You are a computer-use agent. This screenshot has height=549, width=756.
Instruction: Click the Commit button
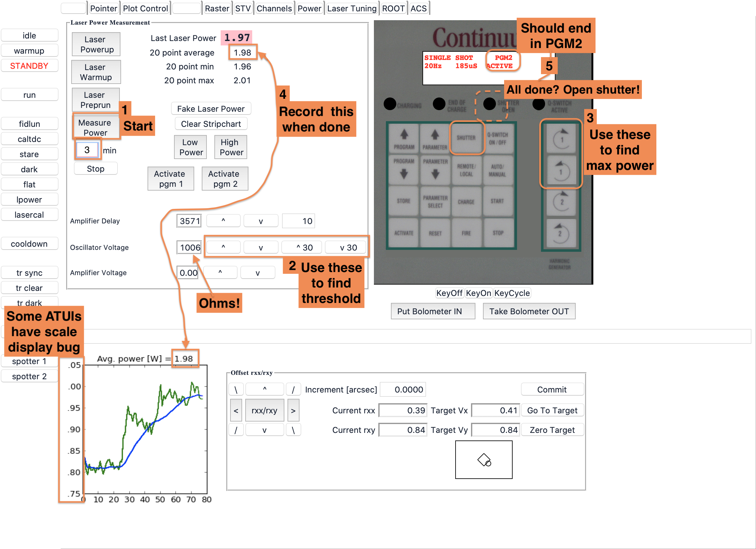[x=552, y=389]
